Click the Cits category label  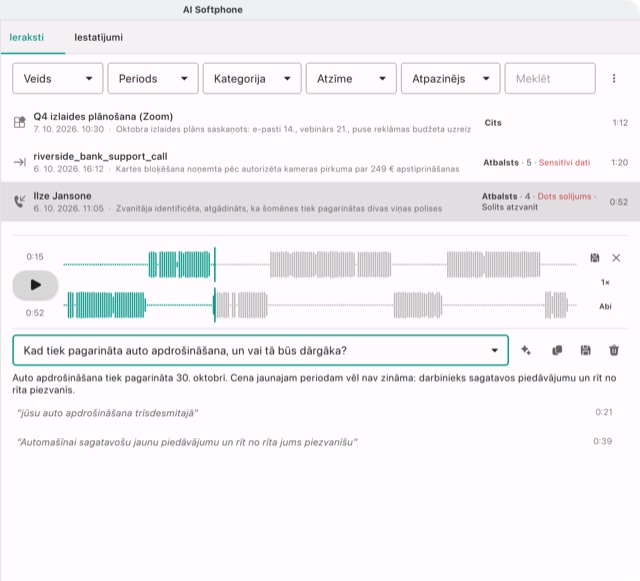493,122
